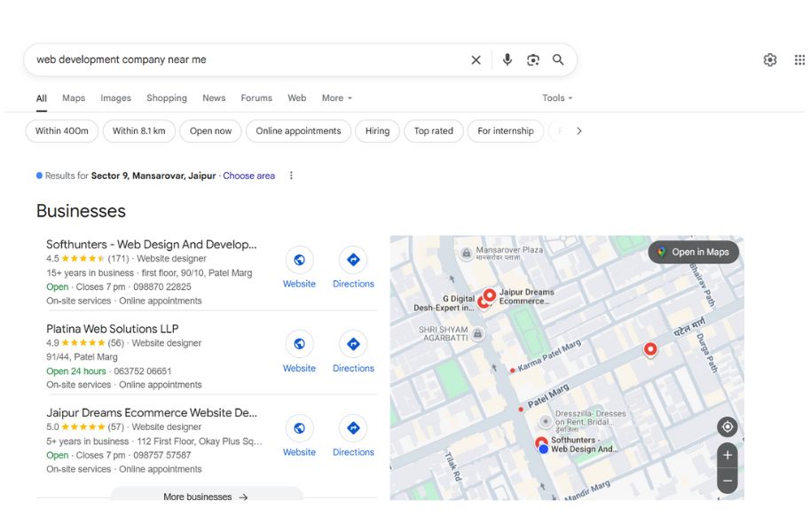
Task: Clear the search query with X icon
Action: pos(476,60)
